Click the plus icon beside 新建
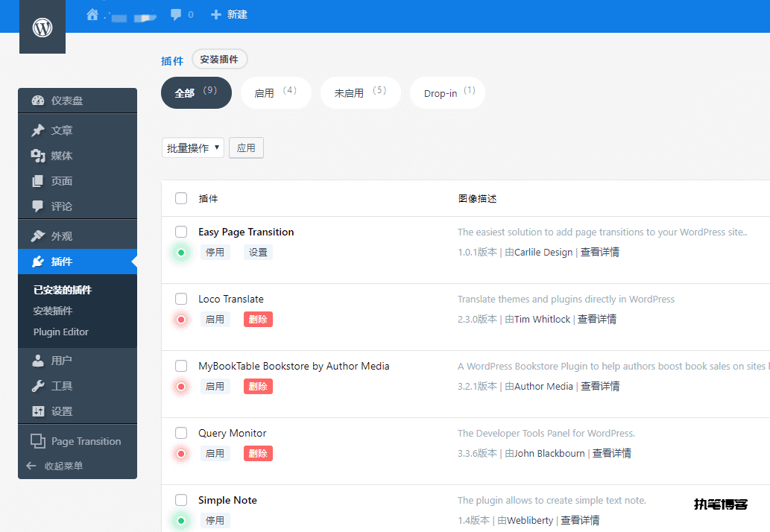The width and height of the screenshot is (770, 532). (x=215, y=15)
